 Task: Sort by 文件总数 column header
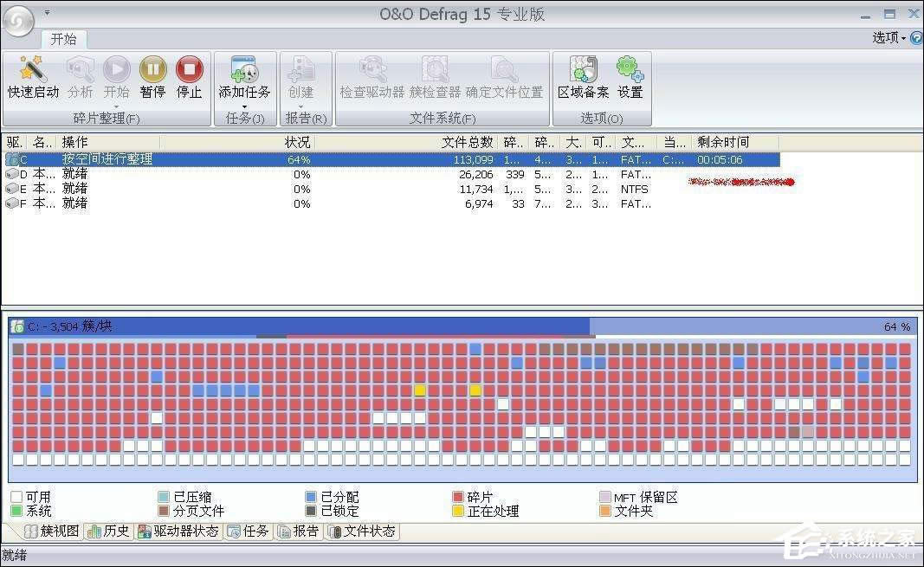click(x=467, y=142)
